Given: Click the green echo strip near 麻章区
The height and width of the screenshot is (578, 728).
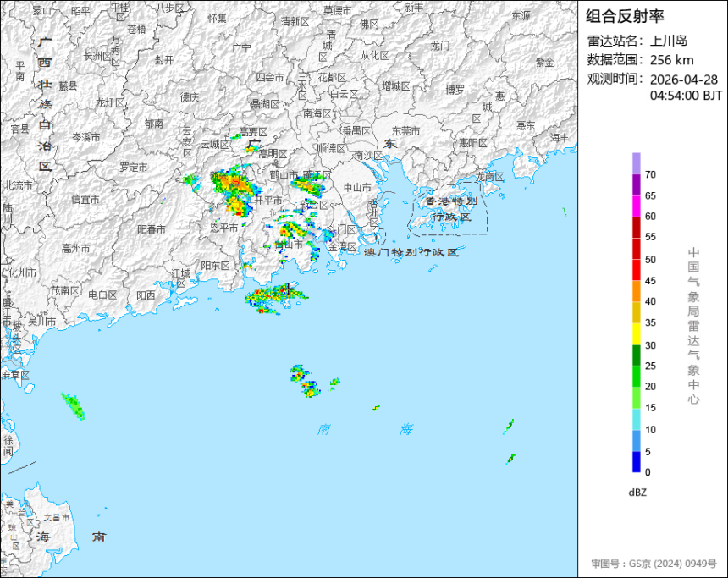Looking at the screenshot, I should [x=73, y=405].
